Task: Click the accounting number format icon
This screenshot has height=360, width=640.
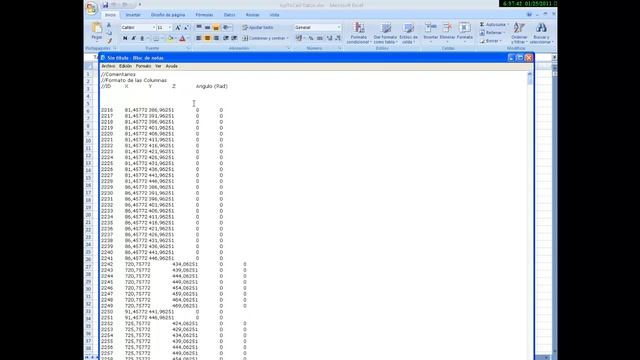Action: tap(300, 38)
